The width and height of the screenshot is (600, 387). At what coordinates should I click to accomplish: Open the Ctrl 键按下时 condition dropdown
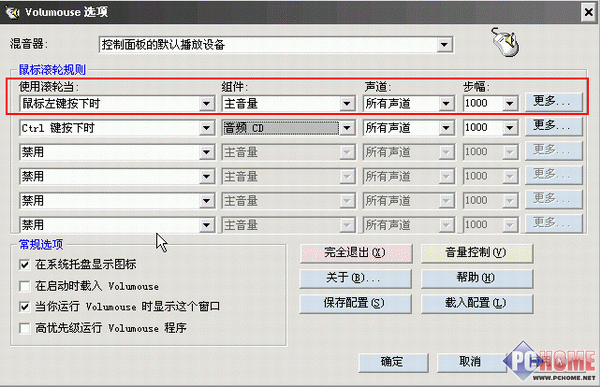(207, 128)
